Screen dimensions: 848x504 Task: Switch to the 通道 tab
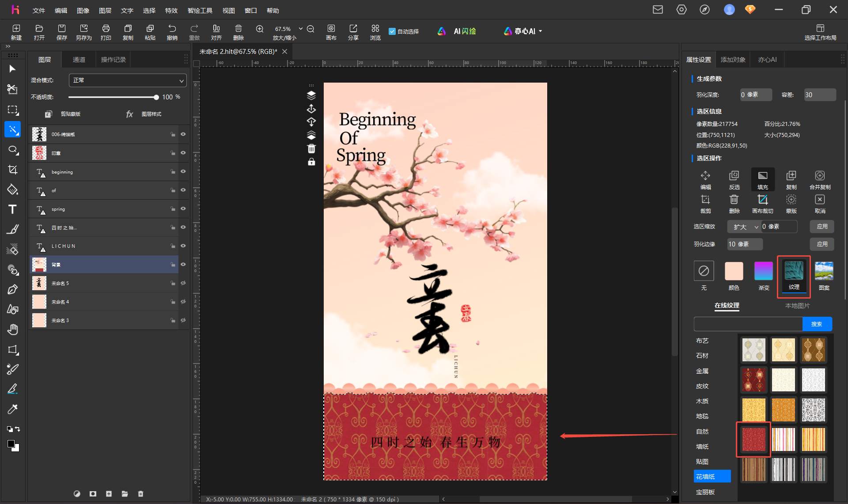tap(79, 60)
